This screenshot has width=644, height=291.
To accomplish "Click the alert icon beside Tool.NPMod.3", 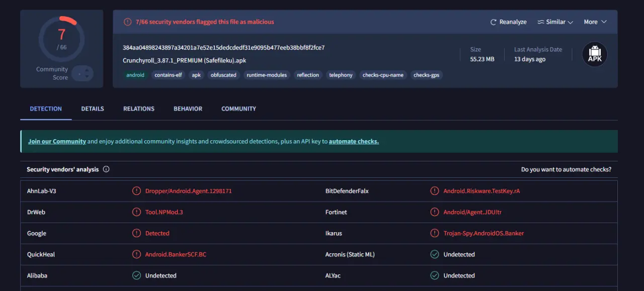I will [x=136, y=212].
